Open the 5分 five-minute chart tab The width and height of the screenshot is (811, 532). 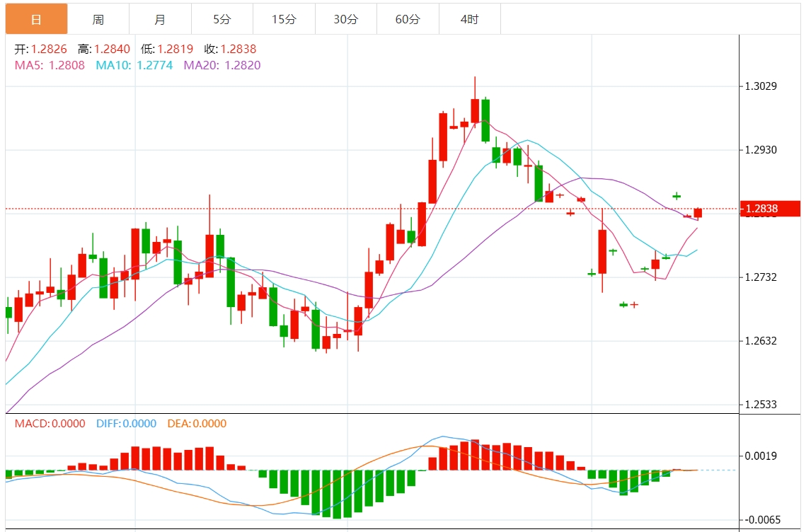coord(222,19)
